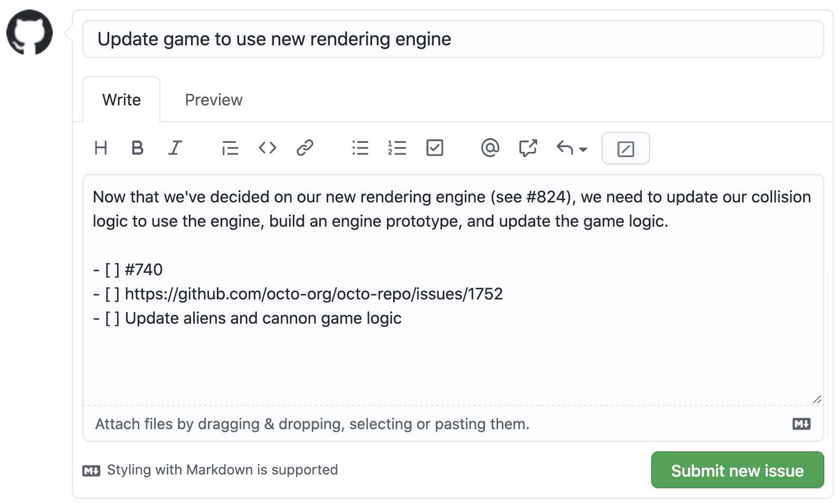This screenshot has width=838, height=504.
Task: Insert code with the angle-brackets icon
Action: 268,148
